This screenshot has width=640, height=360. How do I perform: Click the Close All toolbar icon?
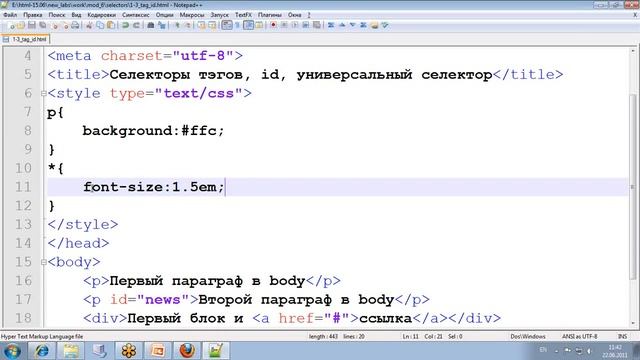click(x=65, y=25)
